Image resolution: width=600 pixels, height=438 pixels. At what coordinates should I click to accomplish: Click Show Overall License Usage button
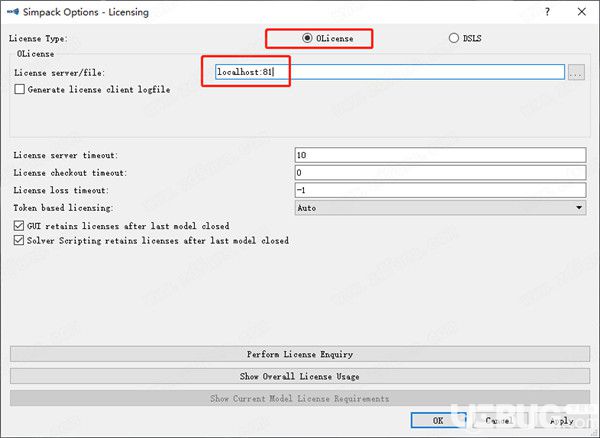tap(300, 376)
